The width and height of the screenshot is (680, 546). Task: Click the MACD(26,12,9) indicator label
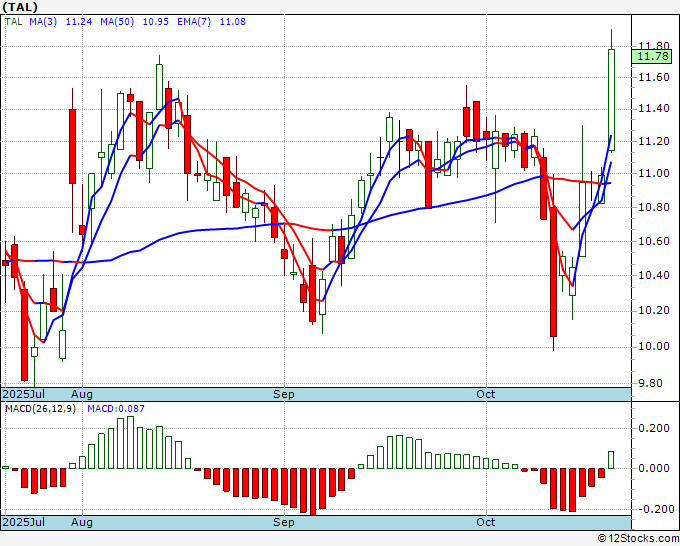40,409
